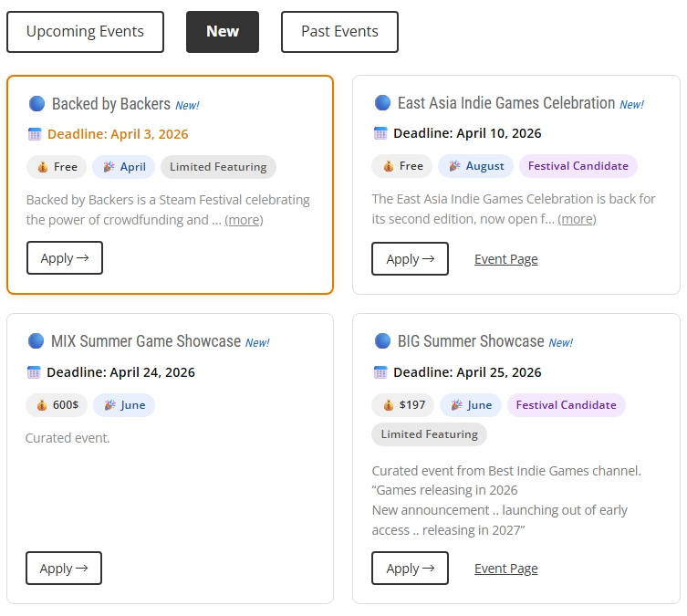Apply to the Backed by Backers event

coord(64,258)
